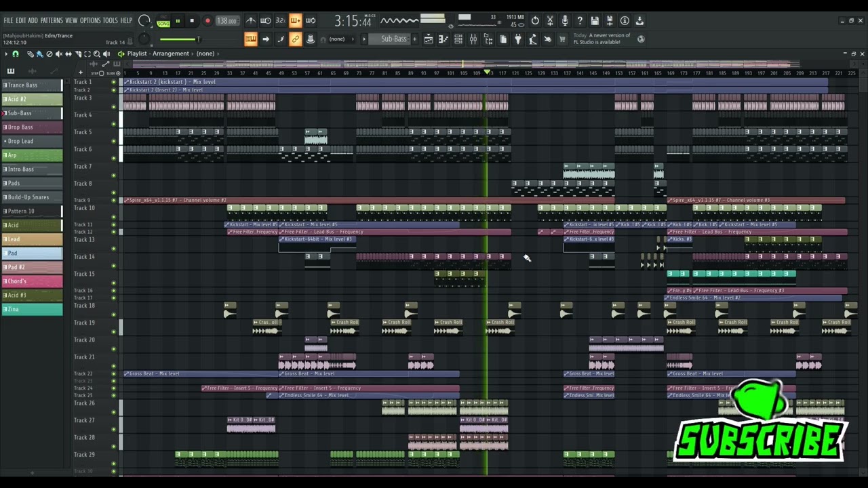Click the microphone recording icon
This screenshot has height=488, width=868.
[x=565, y=21]
